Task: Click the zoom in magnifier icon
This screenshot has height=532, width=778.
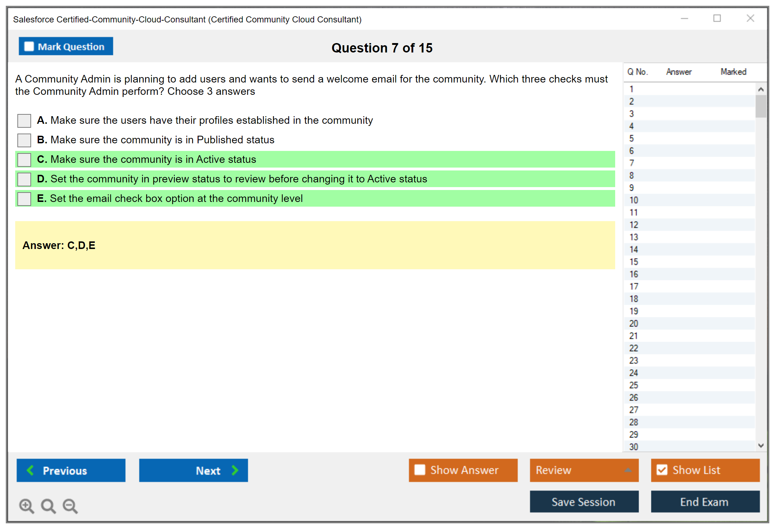Action: [x=26, y=506]
